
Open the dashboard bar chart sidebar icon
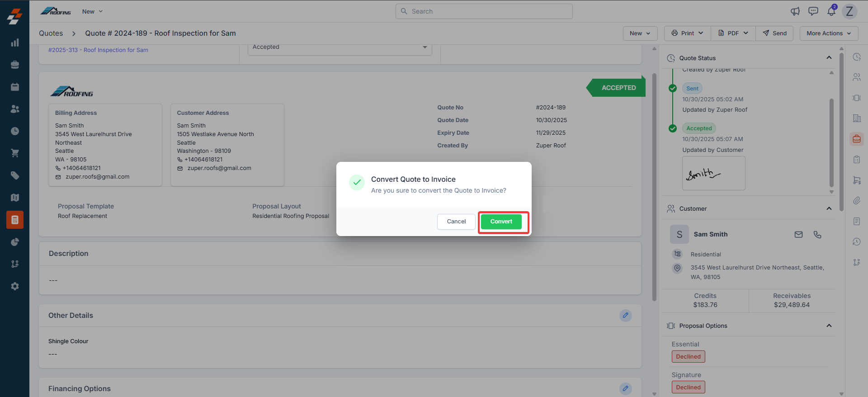click(x=15, y=43)
